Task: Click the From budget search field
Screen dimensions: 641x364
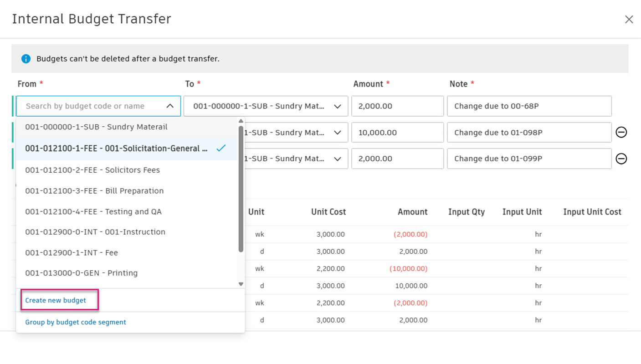Action: click(x=98, y=106)
